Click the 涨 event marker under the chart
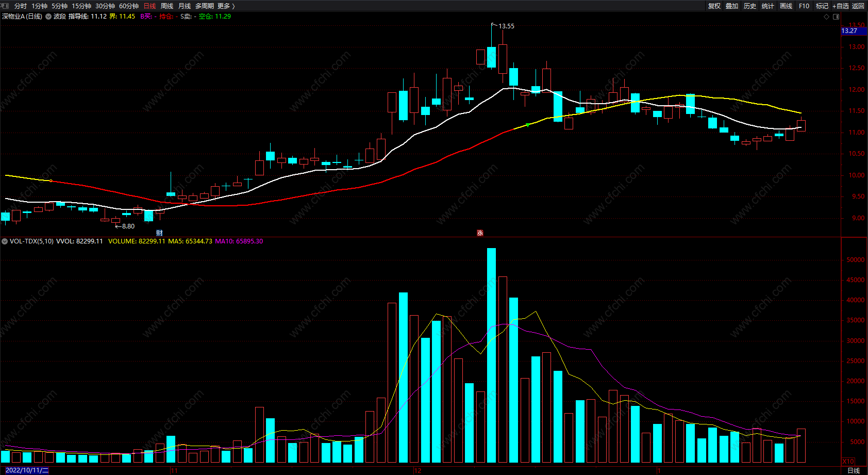The image size is (868, 475). click(480, 233)
